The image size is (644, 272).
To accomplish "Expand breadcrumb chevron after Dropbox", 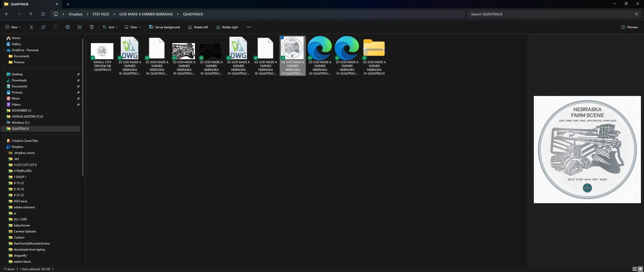I will 88,14.
